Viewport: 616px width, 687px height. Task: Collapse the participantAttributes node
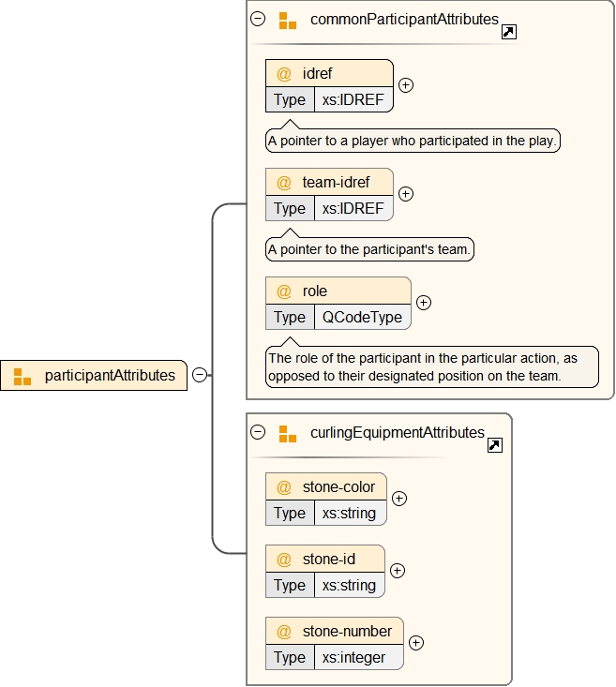point(200,375)
